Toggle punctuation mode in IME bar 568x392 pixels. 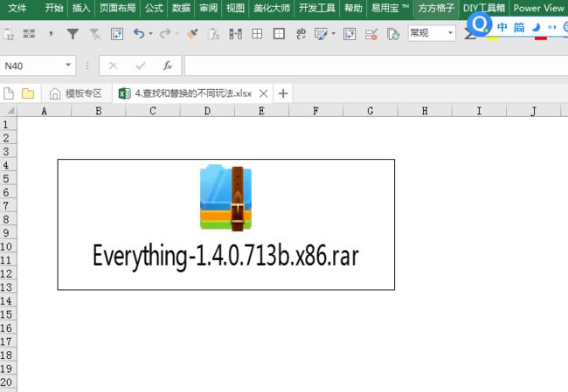click(x=552, y=27)
